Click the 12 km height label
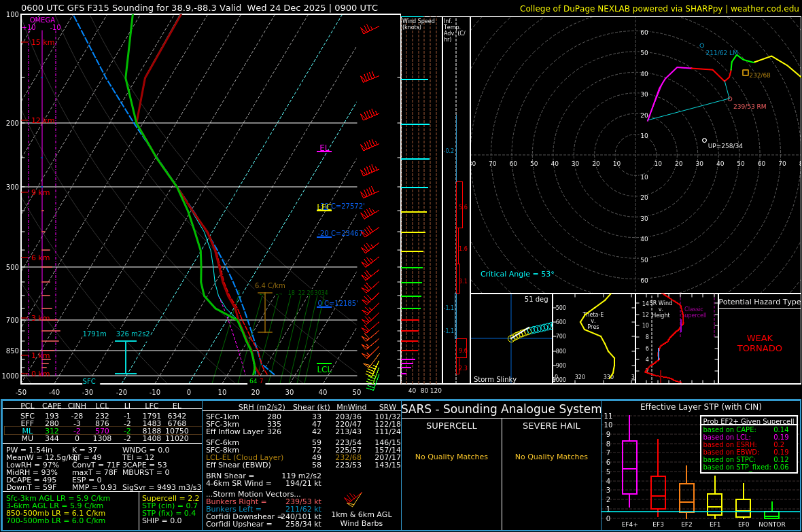 pyautogui.click(x=43, y=120)
